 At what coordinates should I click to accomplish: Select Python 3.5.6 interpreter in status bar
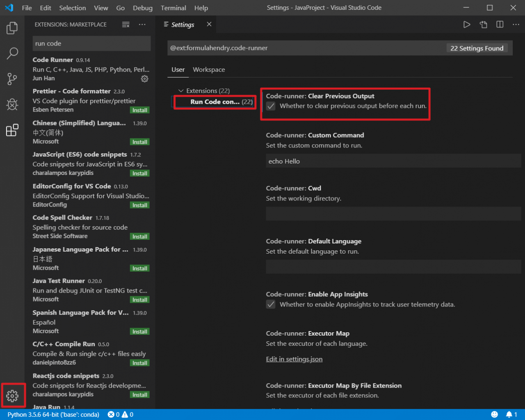click(53, 414)
